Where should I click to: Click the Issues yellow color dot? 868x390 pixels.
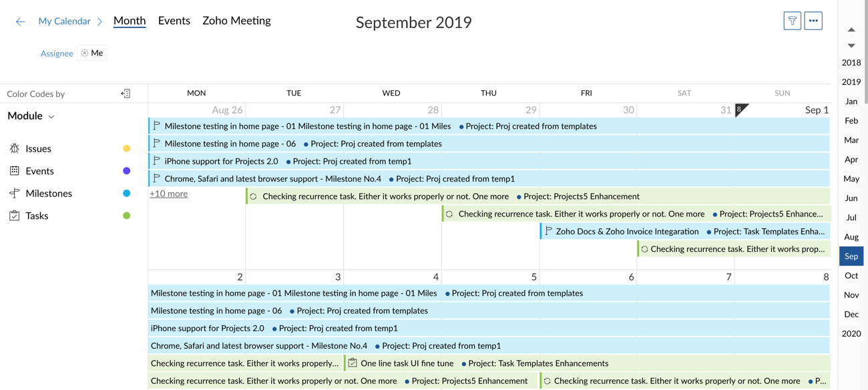coord(127,148)
